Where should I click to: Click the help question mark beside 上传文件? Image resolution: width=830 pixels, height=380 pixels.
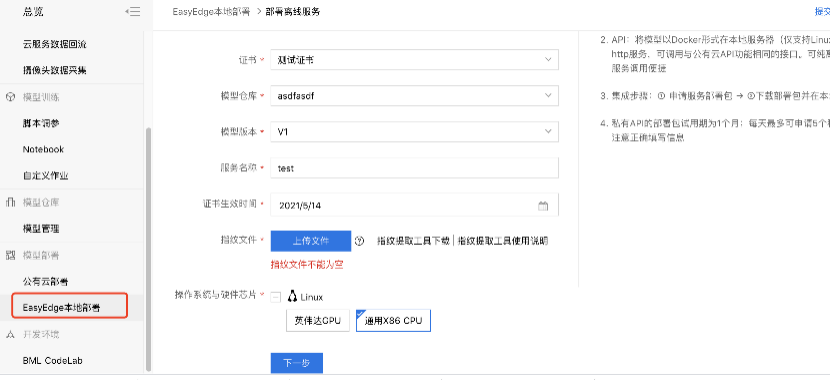pyautogui.click(x=359, y=241)
